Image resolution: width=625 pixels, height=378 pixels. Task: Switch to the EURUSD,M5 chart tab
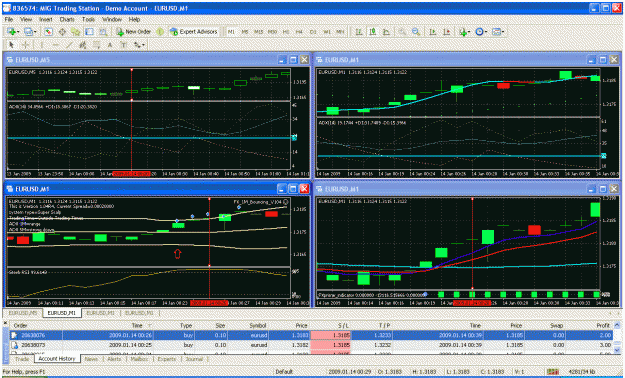(x=23, y=313)
